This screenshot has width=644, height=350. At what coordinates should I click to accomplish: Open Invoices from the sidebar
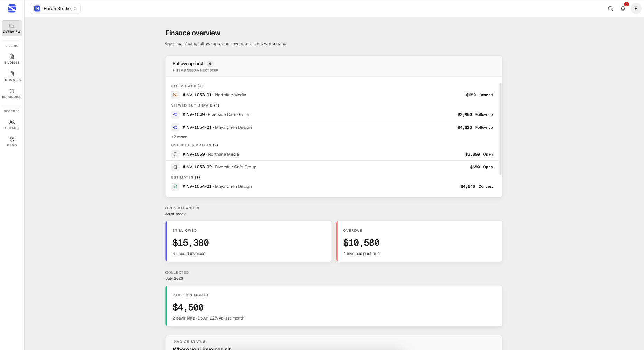click(12, 59)
